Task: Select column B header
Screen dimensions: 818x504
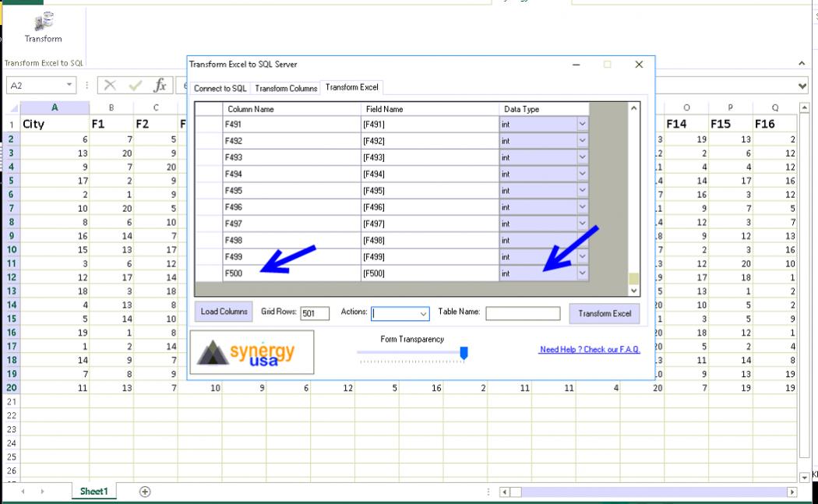Action: point(111,107)
